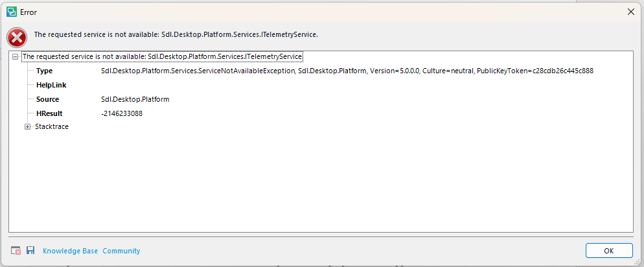Close the Error dialog

631,12
